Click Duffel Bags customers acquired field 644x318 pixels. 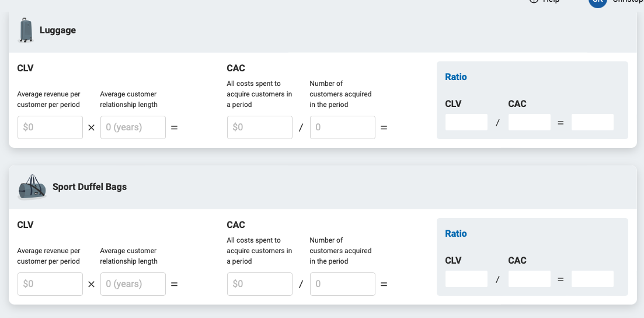[x=343, y=284]
